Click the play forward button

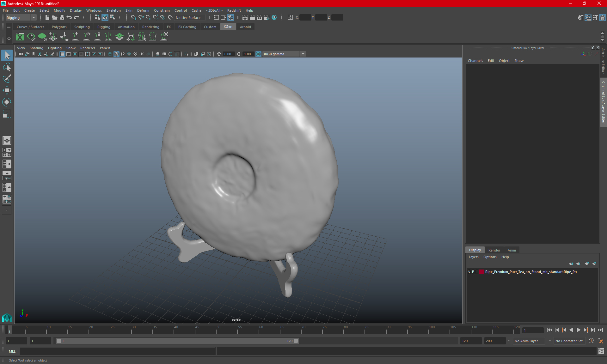pos(578,330)
